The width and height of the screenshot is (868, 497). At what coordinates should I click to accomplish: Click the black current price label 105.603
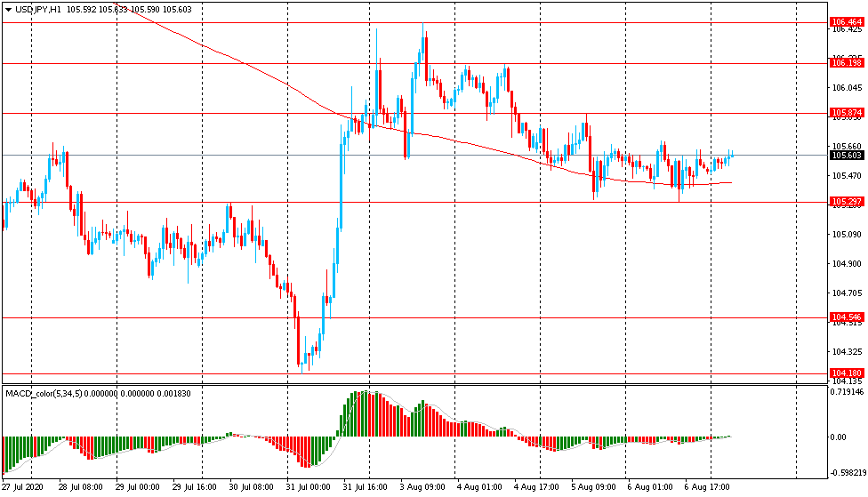tap(847, 156)
